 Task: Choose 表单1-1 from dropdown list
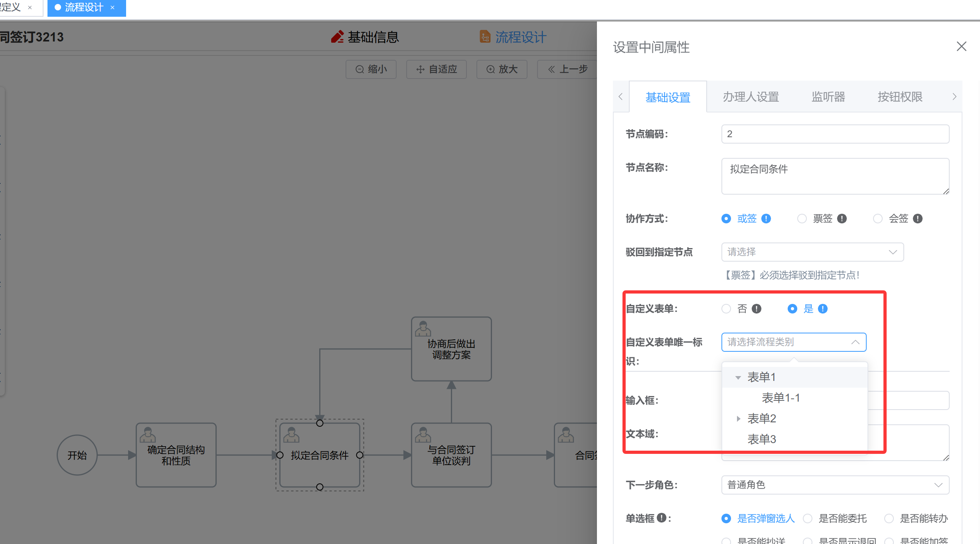coord(780,398)
